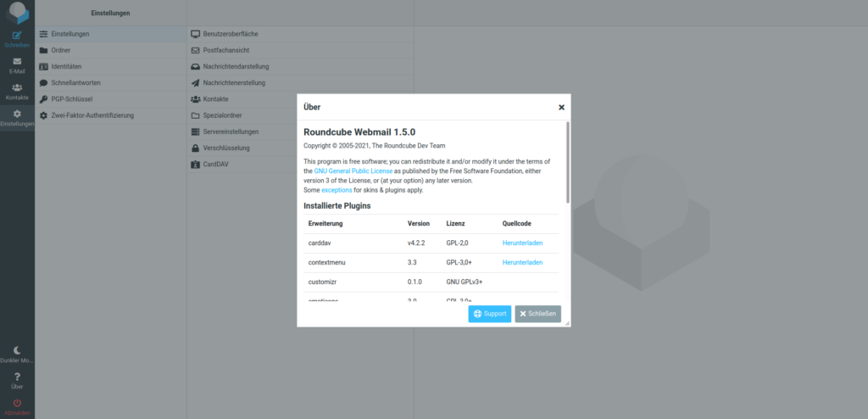Click the dialog resize handle corner
This screenshot has width=868, height=419.
point(567,323)
